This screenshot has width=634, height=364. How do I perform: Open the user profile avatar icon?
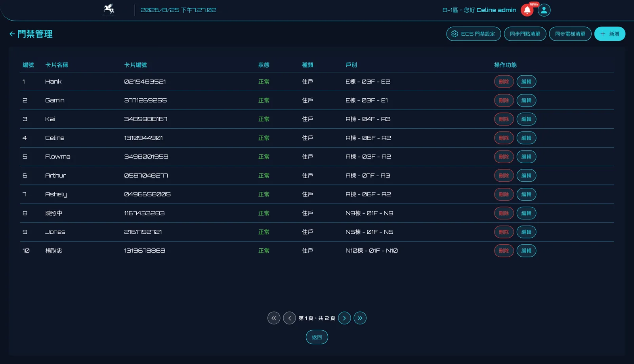(544, 10)
